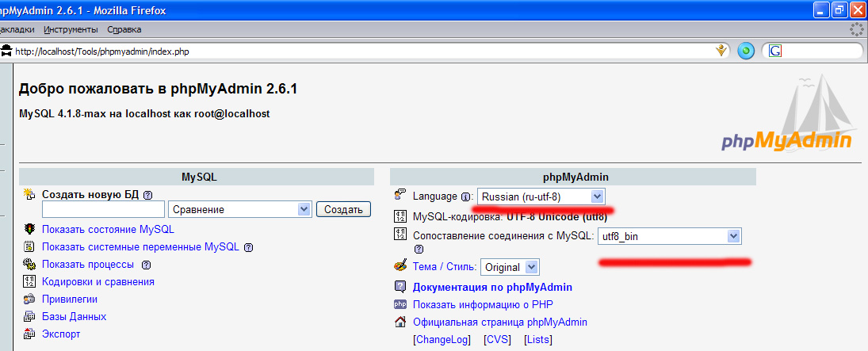
Task: Click the green go button in address bar
Action: 746,52
